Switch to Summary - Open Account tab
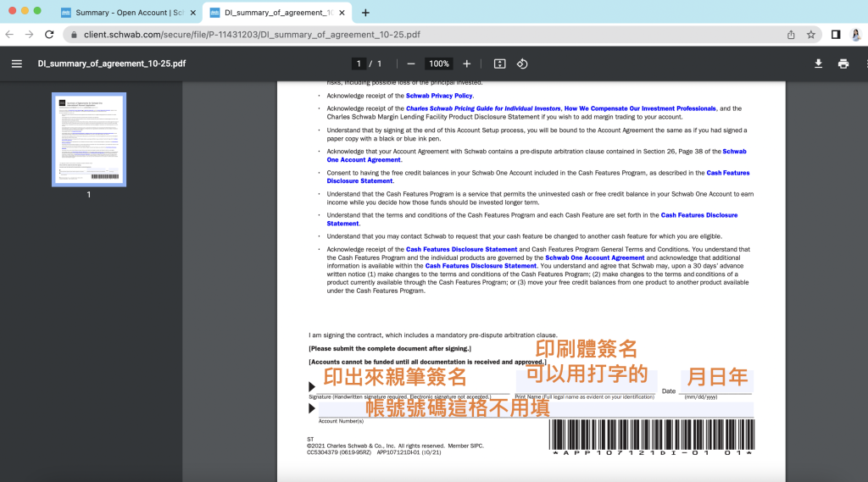Screen dimensions: 868x482 129,12
